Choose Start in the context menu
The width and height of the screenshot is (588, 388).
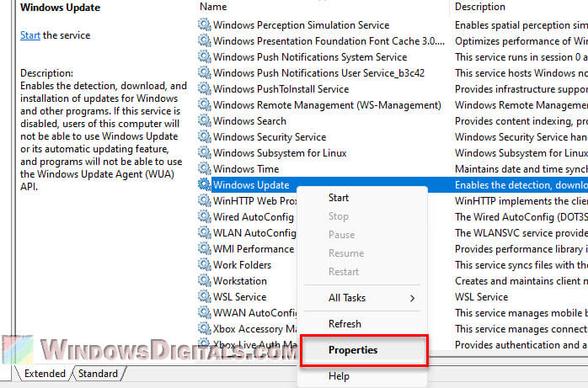click(x=339, y=198)
